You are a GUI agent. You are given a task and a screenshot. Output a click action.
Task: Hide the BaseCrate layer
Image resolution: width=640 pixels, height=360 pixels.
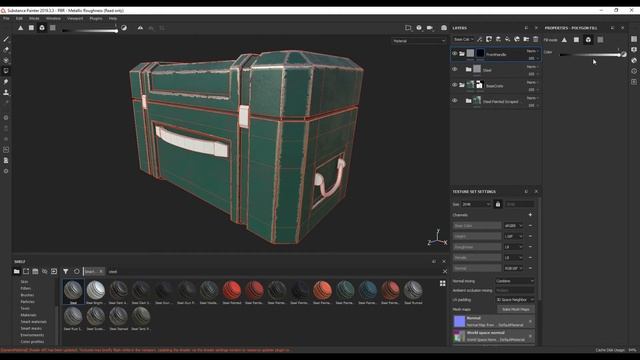[455, 85]
